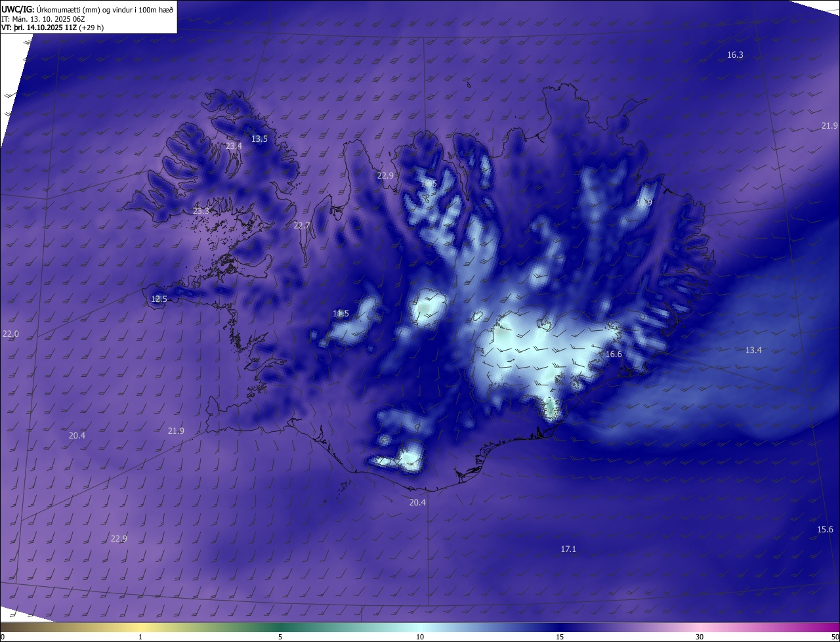Click the initial time line "IT: Mán. 13. 10. 2025 06Z"

pos(43,18)
